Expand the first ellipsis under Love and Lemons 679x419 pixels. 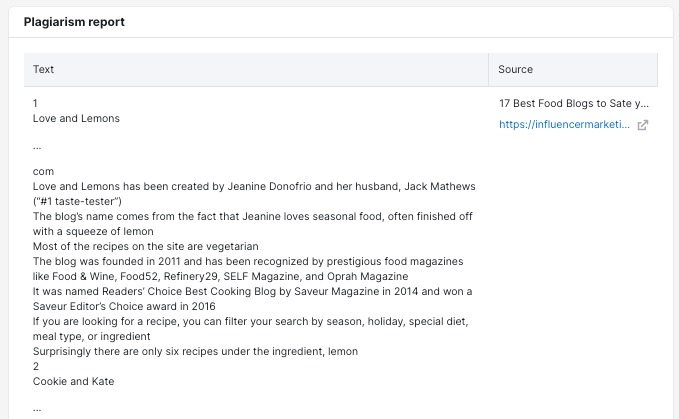(37, 147)
